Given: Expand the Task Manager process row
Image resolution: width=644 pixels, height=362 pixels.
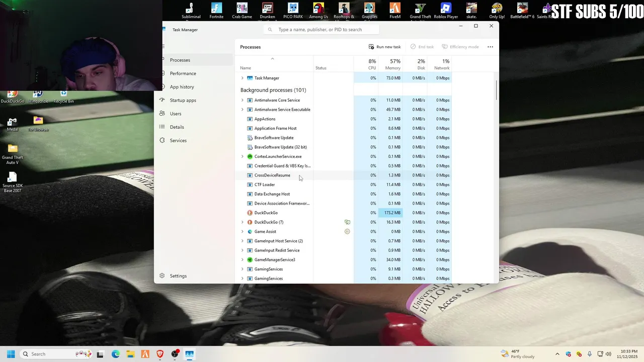Looking at the screenshot, I should click(x=242, y=78).
